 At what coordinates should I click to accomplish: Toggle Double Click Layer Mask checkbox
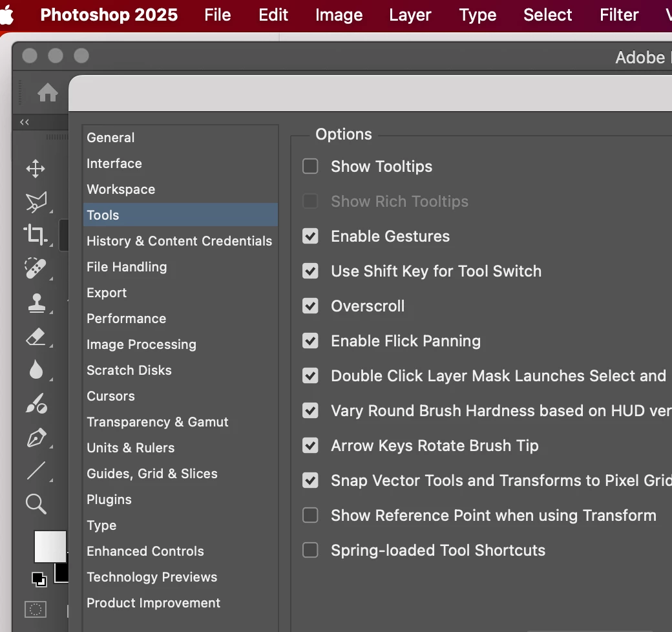pos(310,375)
